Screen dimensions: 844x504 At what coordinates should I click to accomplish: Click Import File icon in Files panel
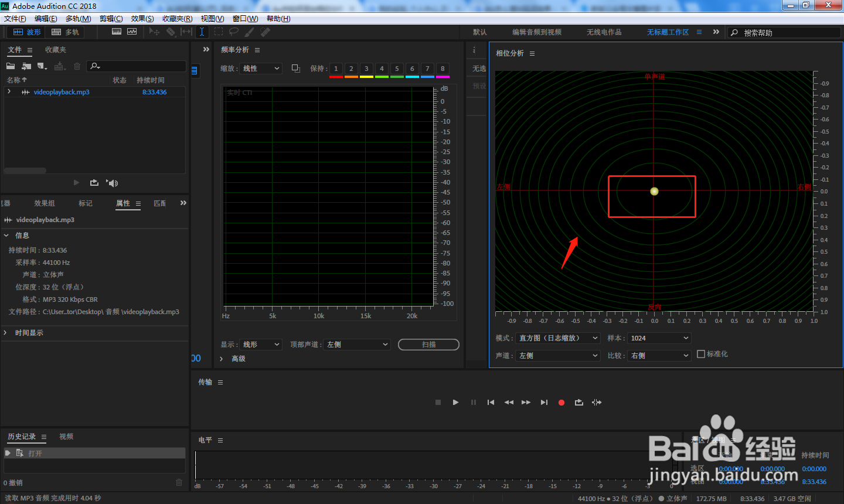(x=26, y=66)
